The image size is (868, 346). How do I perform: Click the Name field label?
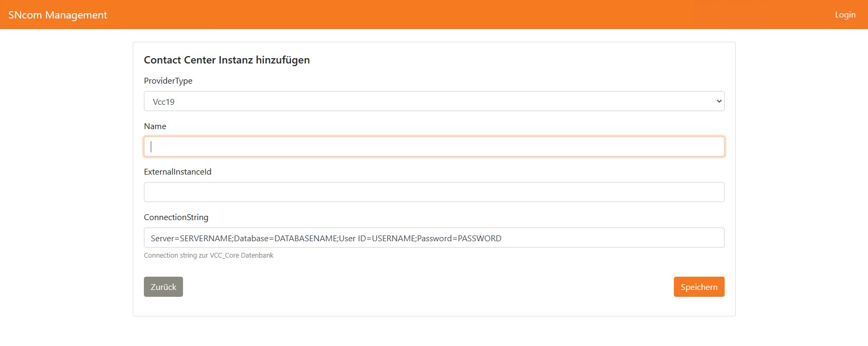155,126
